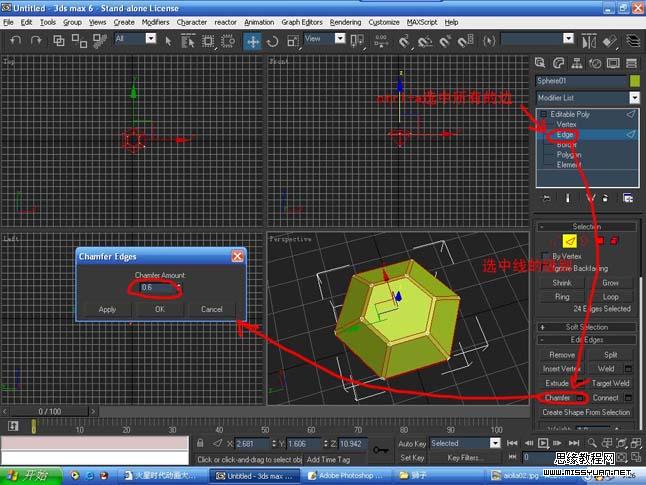Open the Modifier List dropdown
This screenshot has height=485, width=646.
coord(634,98)
